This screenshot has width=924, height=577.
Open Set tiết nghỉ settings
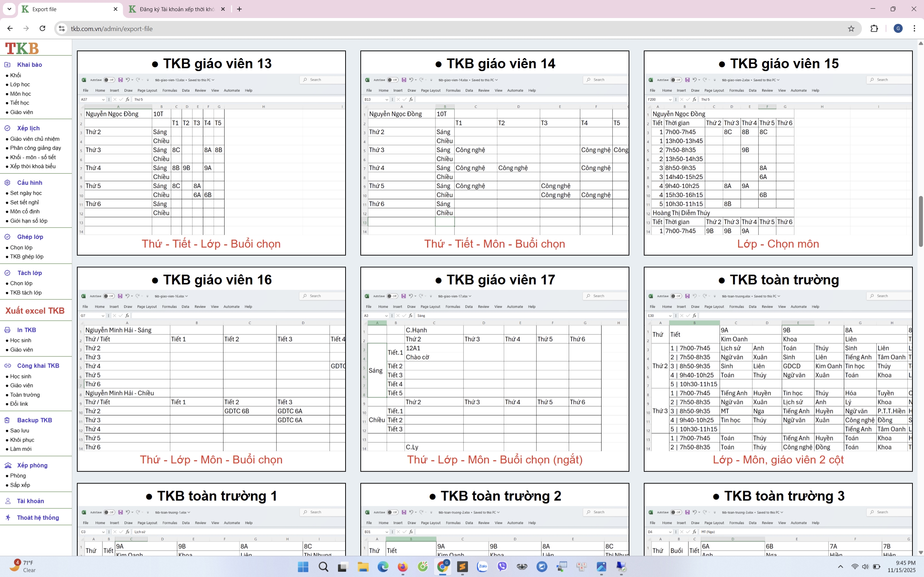click(x=25, y=202)
